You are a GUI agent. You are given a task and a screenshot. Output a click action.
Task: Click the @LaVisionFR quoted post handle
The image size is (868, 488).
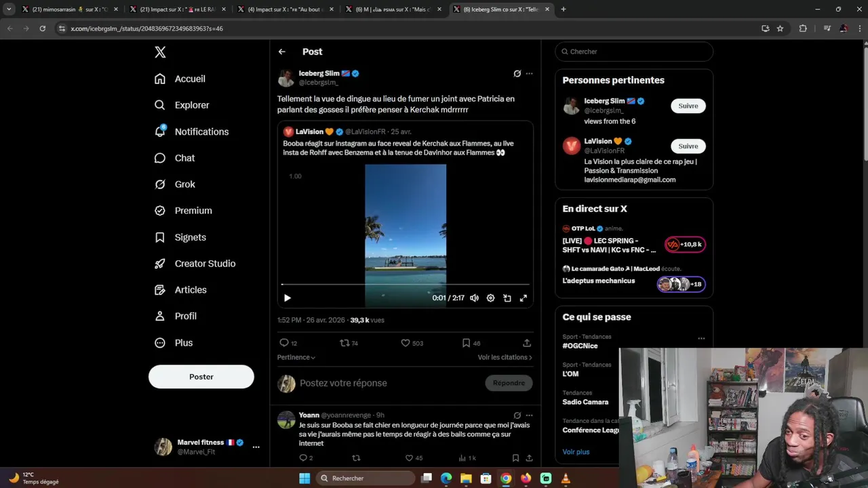pyautogui.click(x=366, y=131)
